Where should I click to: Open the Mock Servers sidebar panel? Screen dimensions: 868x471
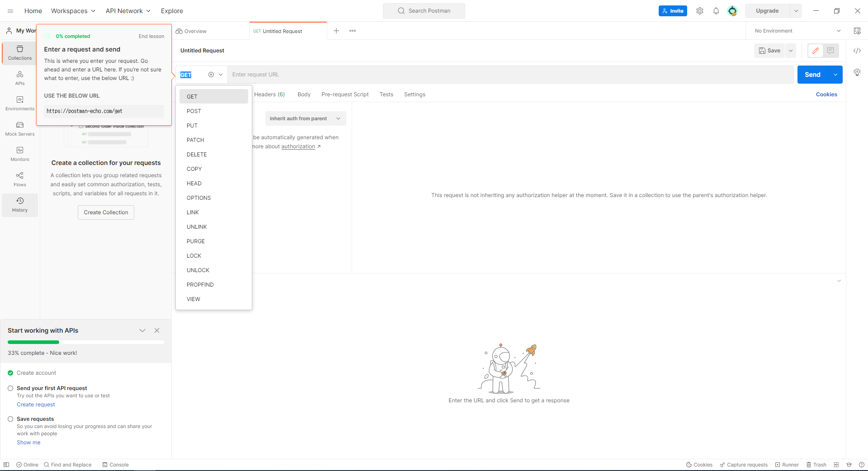pos(20,129)
